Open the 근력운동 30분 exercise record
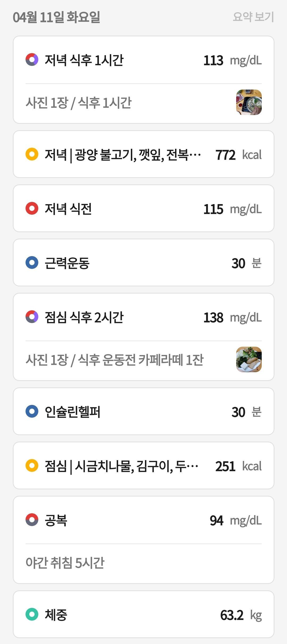The width and height of the screenshot is (287, 644). 144,262
